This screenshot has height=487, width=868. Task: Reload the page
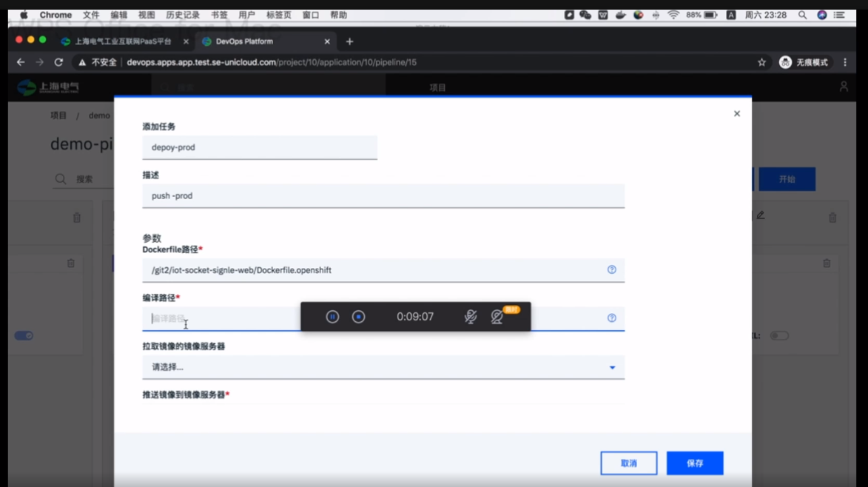click(x=58, y=62)
